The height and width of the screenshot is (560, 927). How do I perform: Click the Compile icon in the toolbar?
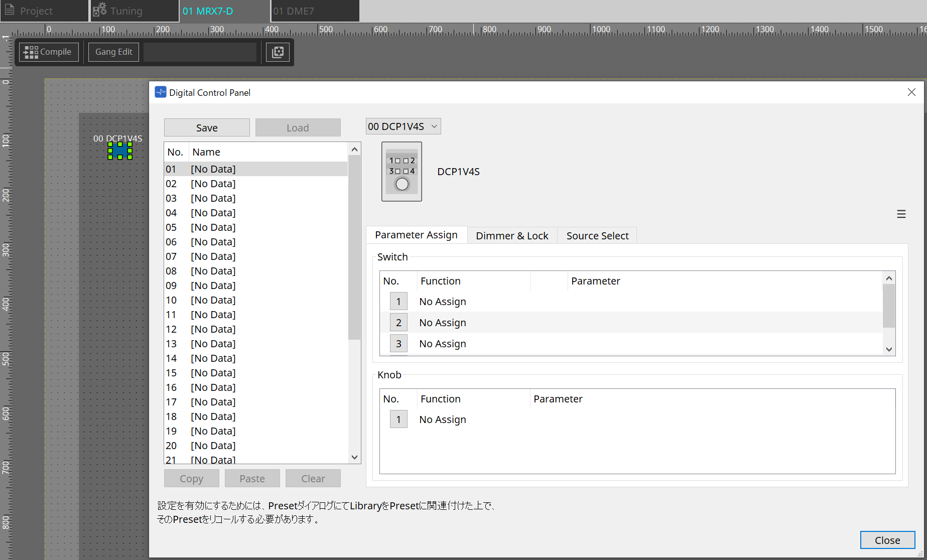point(30,52)
